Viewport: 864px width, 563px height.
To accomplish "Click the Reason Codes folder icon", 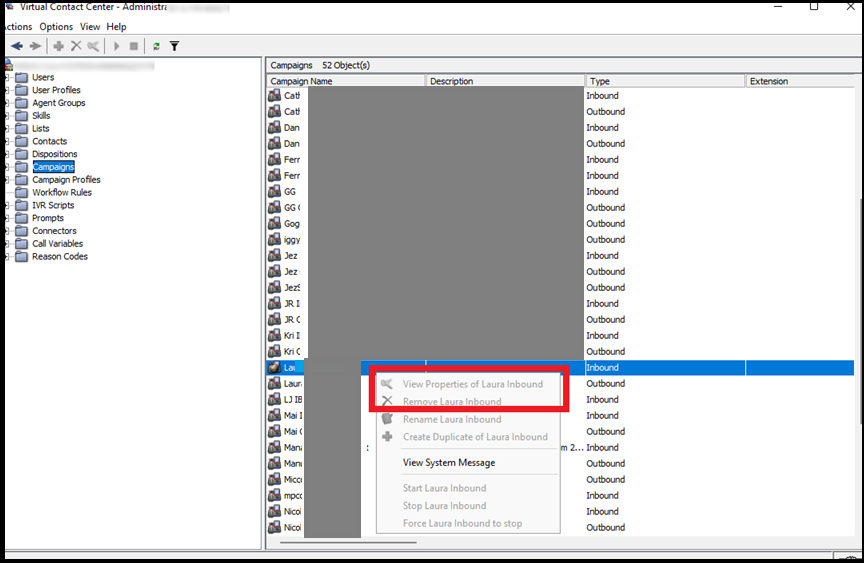I will [x=21, y=257].
